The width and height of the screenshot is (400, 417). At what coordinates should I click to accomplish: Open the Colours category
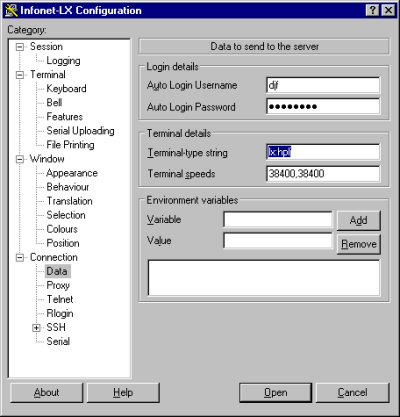point(62,229)
